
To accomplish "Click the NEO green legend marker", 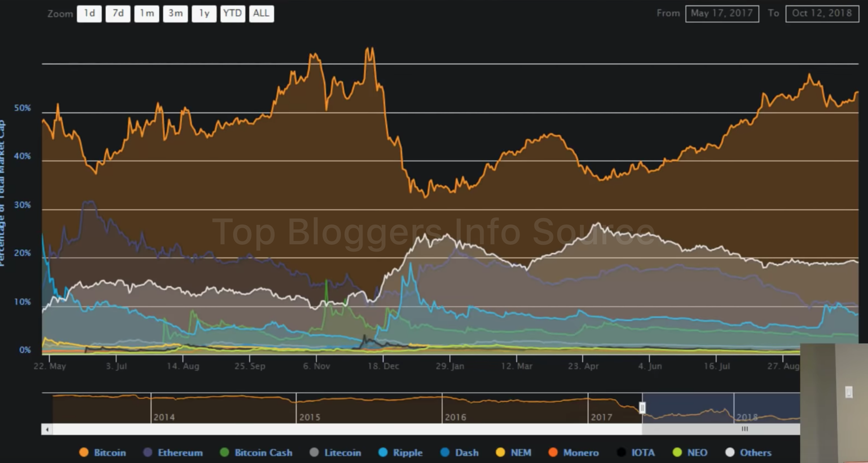I will (677, 452).
